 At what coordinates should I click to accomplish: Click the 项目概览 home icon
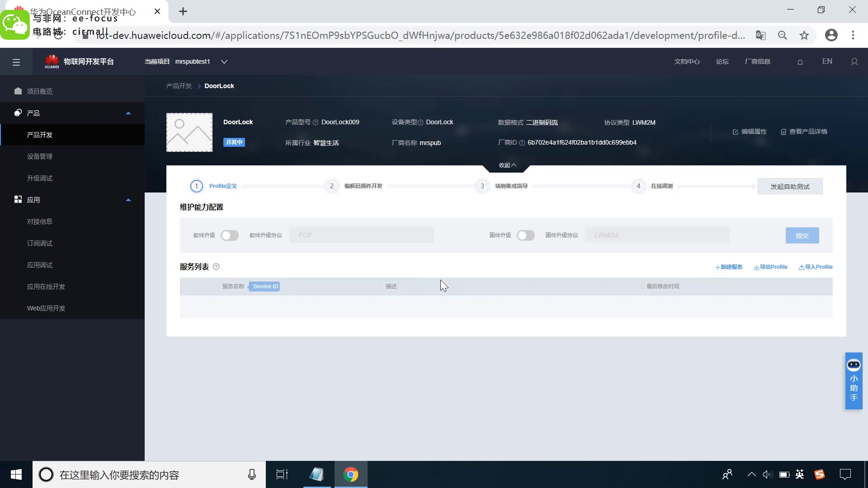(18, 91)
